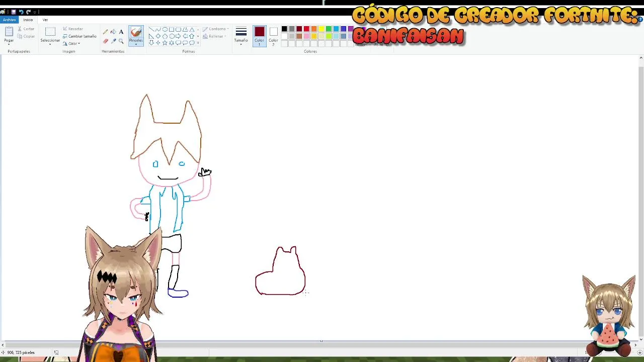Choose the hexagon shape
The image size is (644, 362).
click(x=172, y=36)
